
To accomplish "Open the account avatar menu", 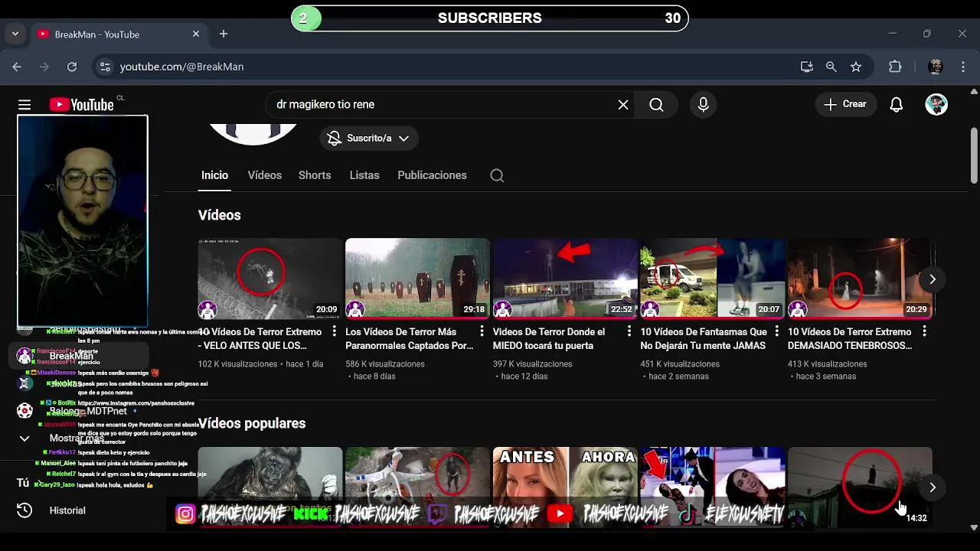I will pyautogui.click(x=936, y=105).
